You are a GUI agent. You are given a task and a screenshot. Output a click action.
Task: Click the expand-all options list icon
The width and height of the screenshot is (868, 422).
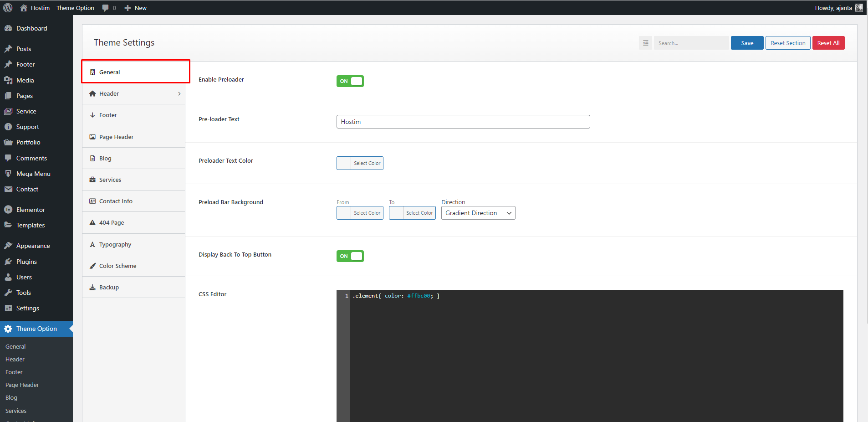tap(645, 43)
